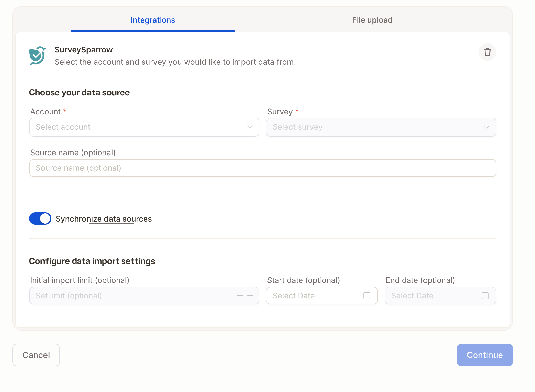Expand the Select account chevron
The width and height of the screenshot is (535, 392).
click(x=250, y=127)
